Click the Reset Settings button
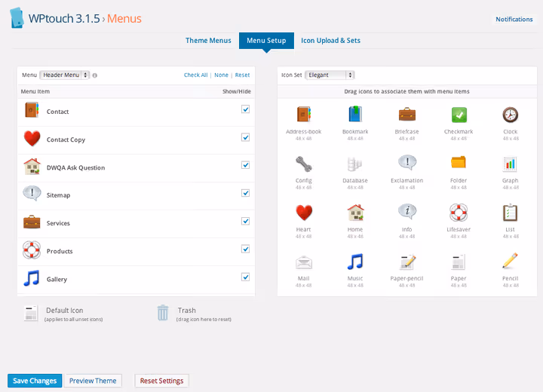Screen dimensions: 543x392 (161, 381)
